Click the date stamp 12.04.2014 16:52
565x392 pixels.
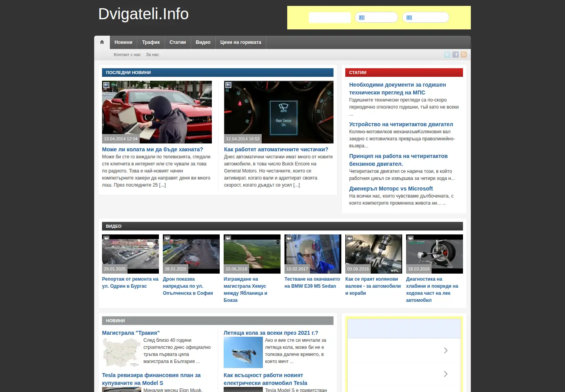coord(243,139)
